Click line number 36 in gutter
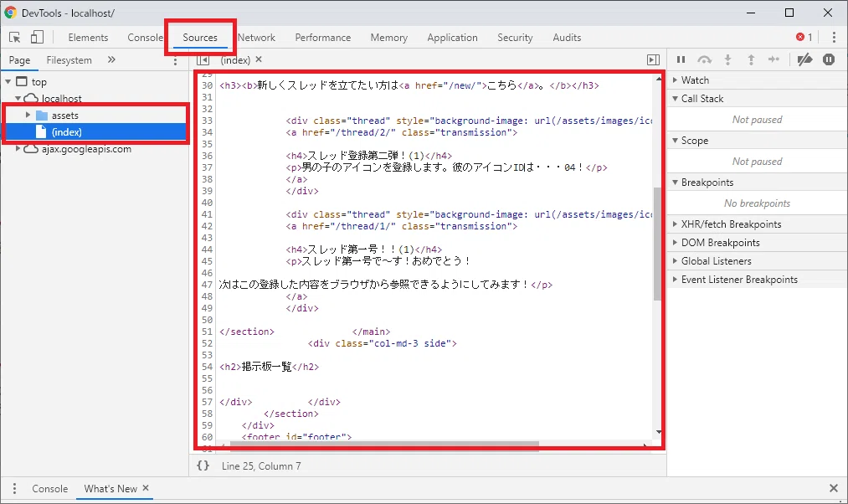This screenshot has height=504, width=848. (207, 156)
